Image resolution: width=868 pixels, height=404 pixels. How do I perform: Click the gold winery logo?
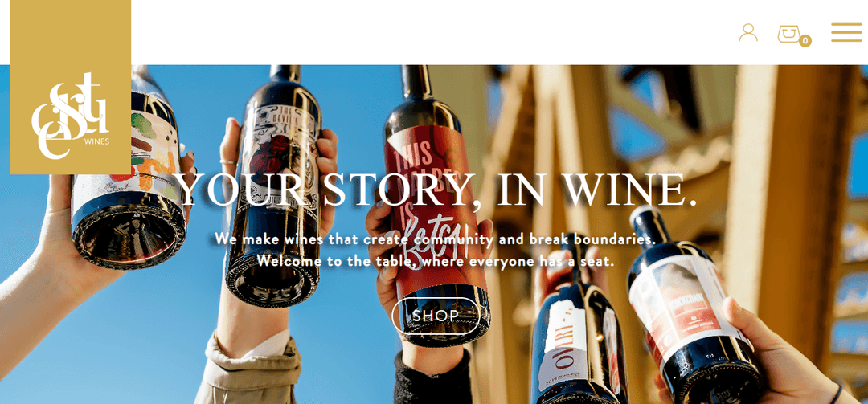(x=70, y=87)
